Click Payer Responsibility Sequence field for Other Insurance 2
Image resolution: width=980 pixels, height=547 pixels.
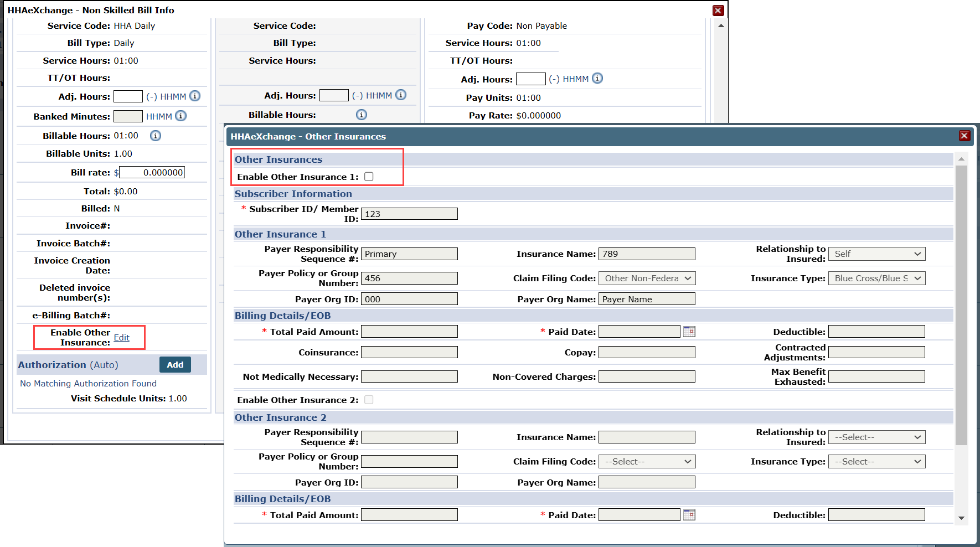[409, 437]
